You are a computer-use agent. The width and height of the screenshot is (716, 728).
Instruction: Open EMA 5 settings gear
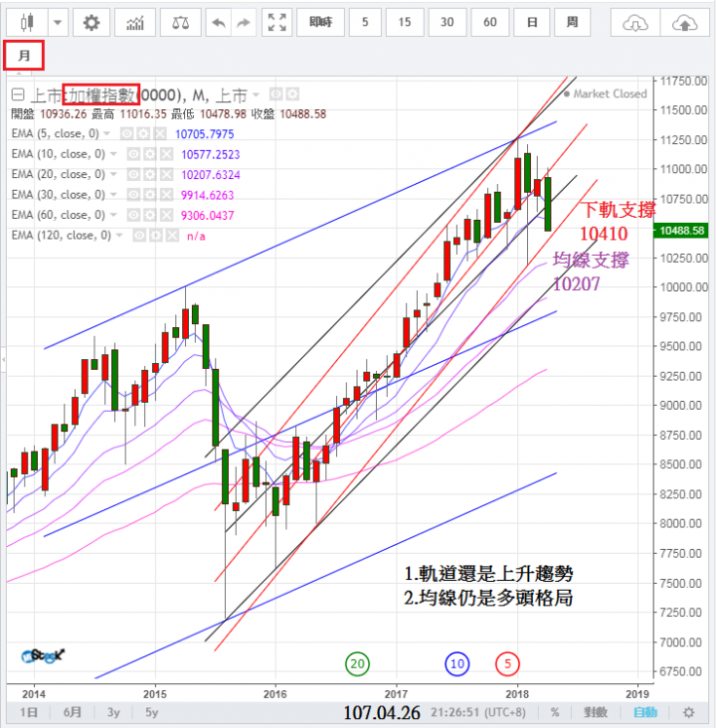click(x=143, y=133)
